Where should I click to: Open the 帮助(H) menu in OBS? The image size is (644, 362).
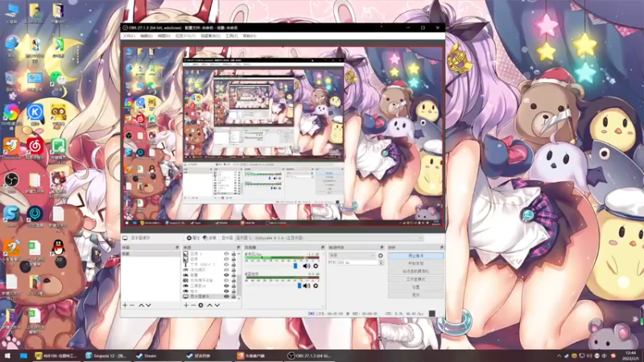coord(250,36)
